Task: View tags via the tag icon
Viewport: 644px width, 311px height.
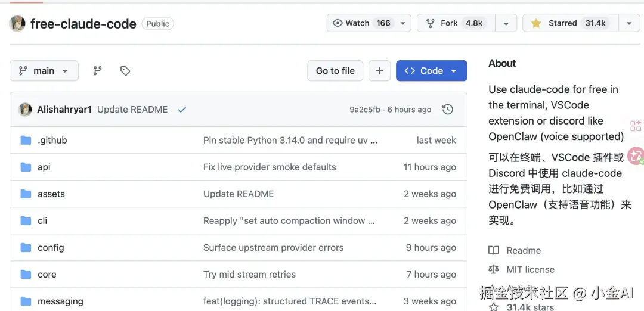Action: [x=125, y=70]
